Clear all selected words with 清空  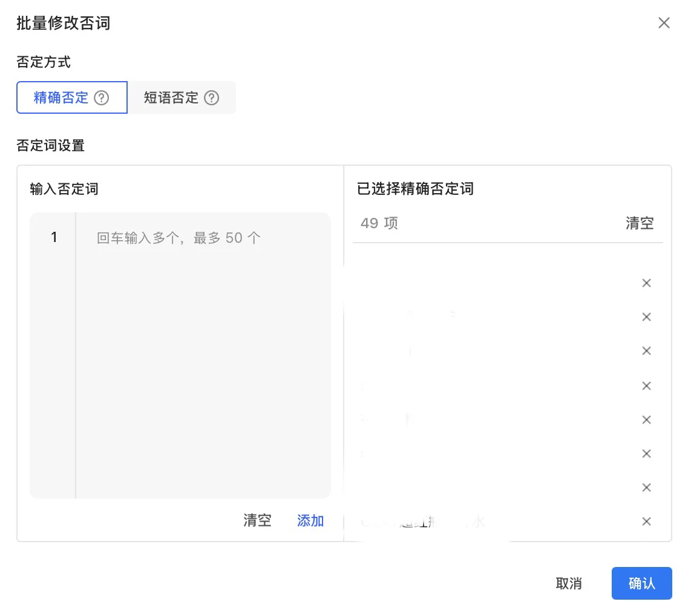pyautogui.click(x=640, y=223)
